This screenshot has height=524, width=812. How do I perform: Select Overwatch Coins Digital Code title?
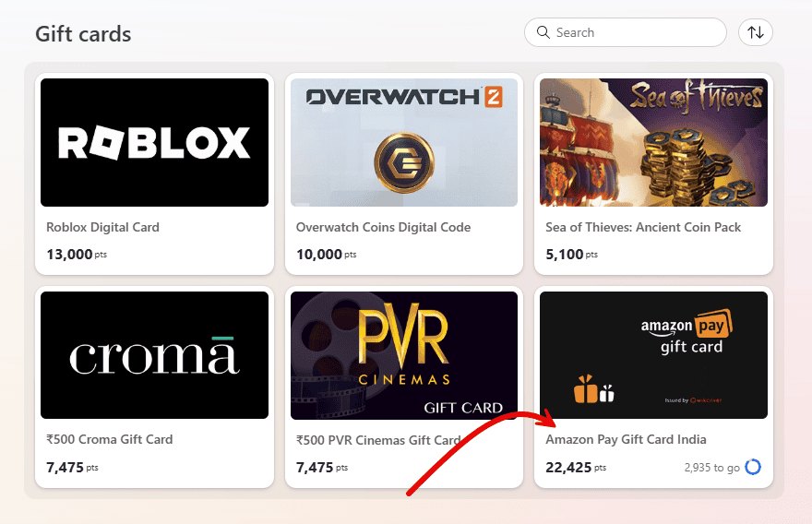(x=383, y=227)
